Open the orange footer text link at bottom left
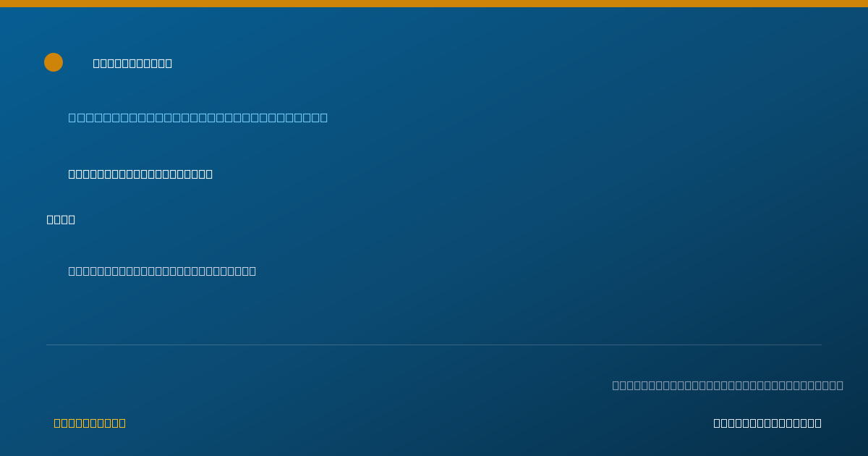 point(90,423)
